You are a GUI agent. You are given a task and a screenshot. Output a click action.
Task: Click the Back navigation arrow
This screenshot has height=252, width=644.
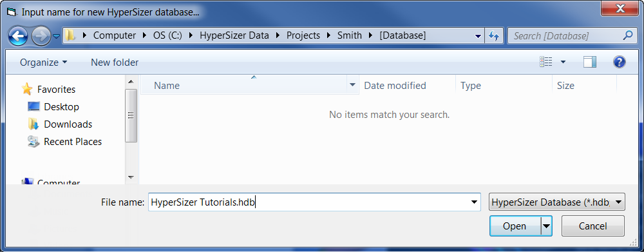click(19, 36)
